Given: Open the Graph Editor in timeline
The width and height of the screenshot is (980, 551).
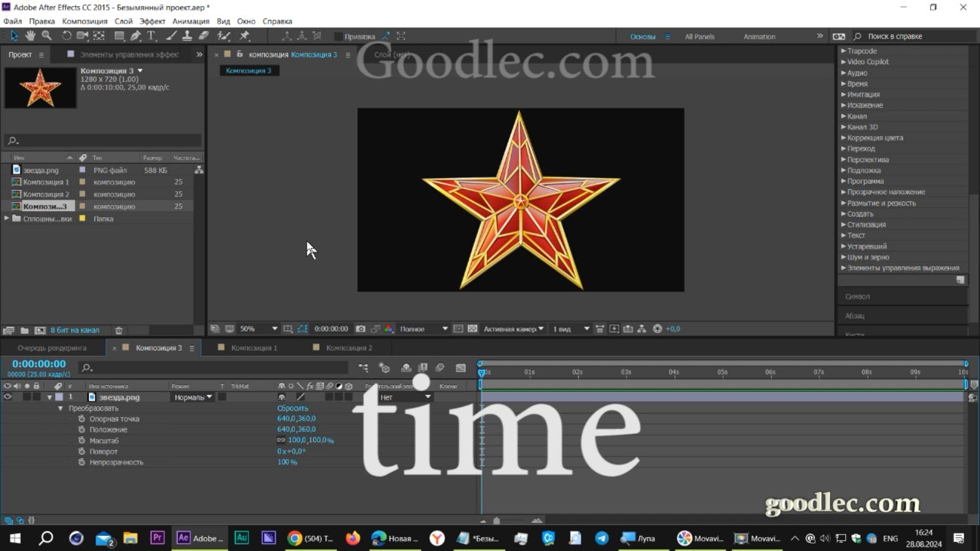Looking at the screenshot, I should 461,368.
